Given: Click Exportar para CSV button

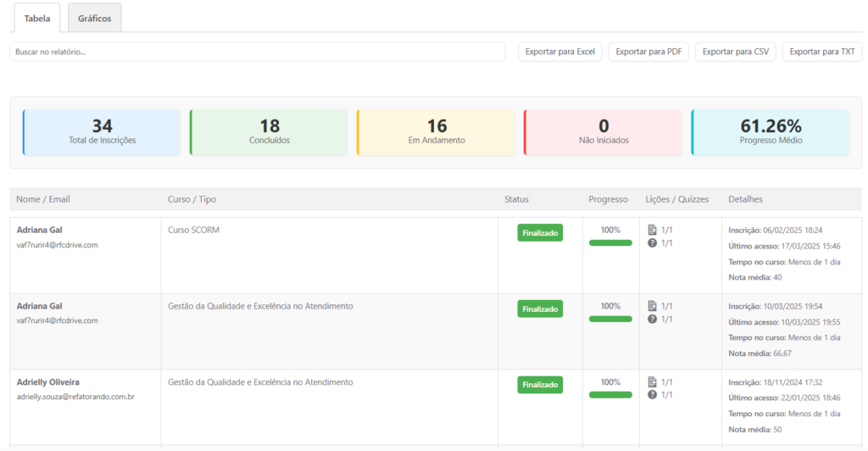Looking at the screenshot, I should coord(735,52).
